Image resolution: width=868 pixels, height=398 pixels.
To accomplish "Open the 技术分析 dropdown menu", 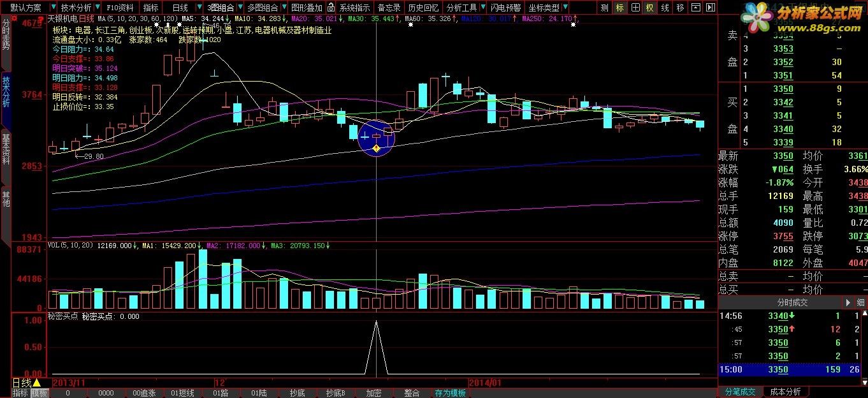I will click(x=80, y=8).
